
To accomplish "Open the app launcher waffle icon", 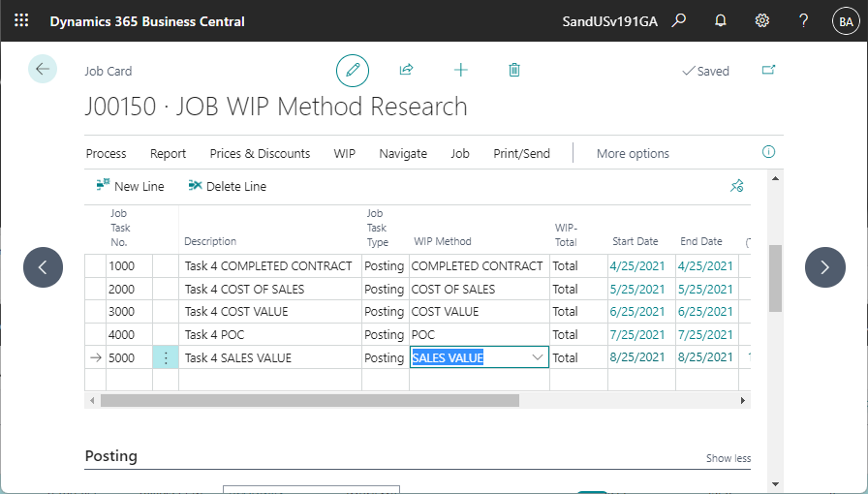I will click(x=21, y=20).
